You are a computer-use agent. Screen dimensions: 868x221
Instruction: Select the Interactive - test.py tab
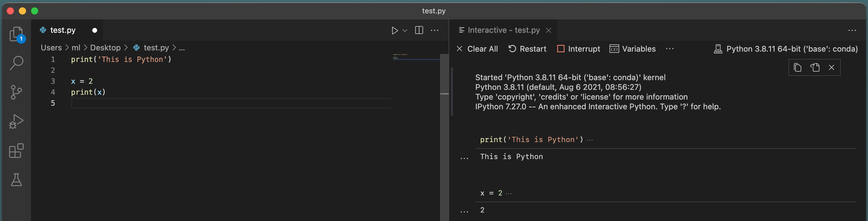coord(504,30)
